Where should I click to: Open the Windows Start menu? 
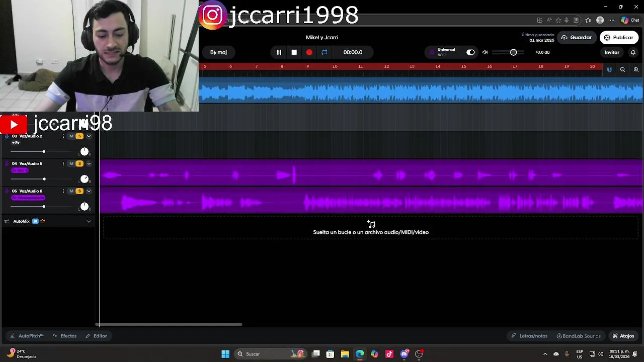coord(225,354)
